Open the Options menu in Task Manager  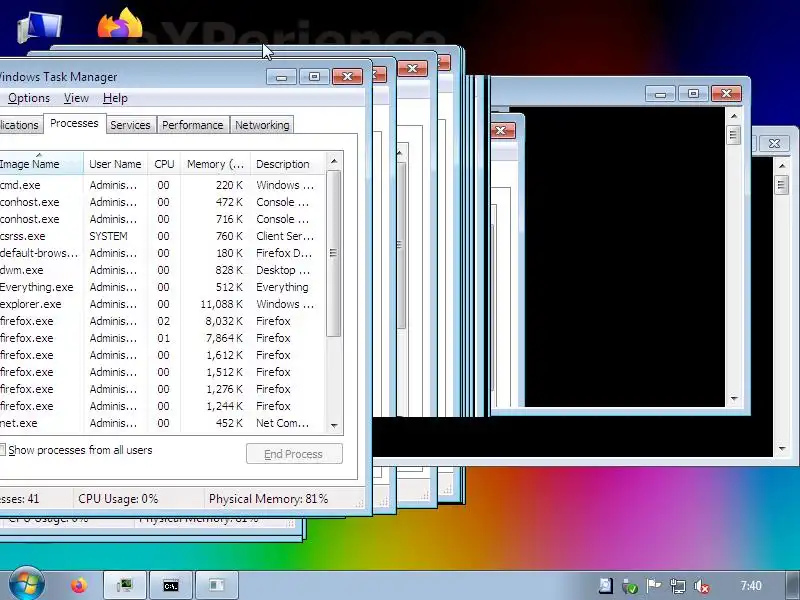point(29,98)
